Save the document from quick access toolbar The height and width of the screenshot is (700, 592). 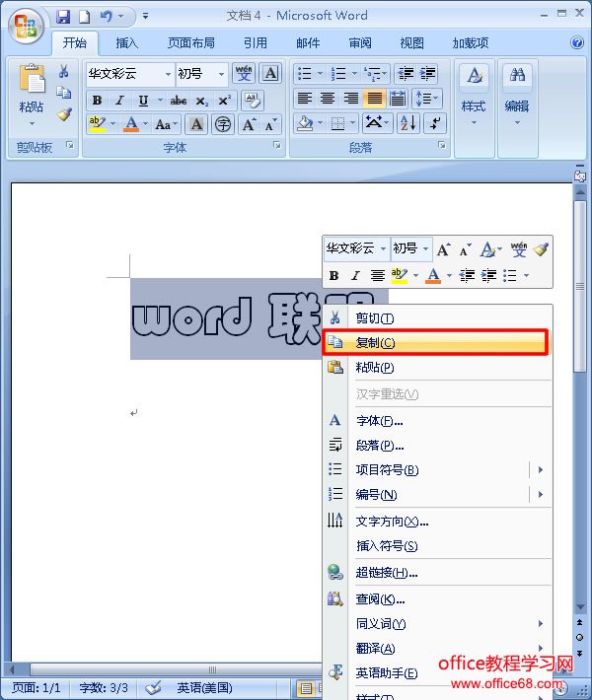click(63, 17)
